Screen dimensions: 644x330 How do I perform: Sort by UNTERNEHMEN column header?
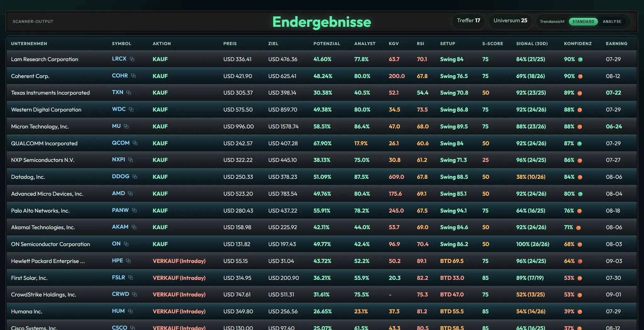(x=29, y=43)
